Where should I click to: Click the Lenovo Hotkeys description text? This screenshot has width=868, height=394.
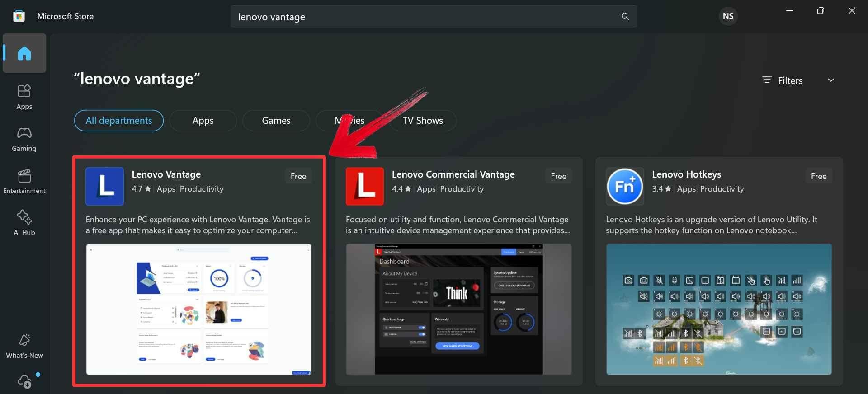pyautogui.click(x=712, y=225)
